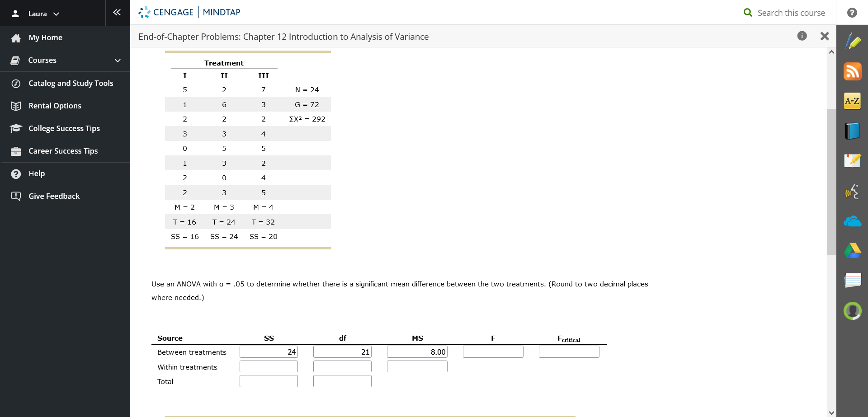
Task: Click the My Home house icon
Action: pyautogui.click(x=16, y=38)
